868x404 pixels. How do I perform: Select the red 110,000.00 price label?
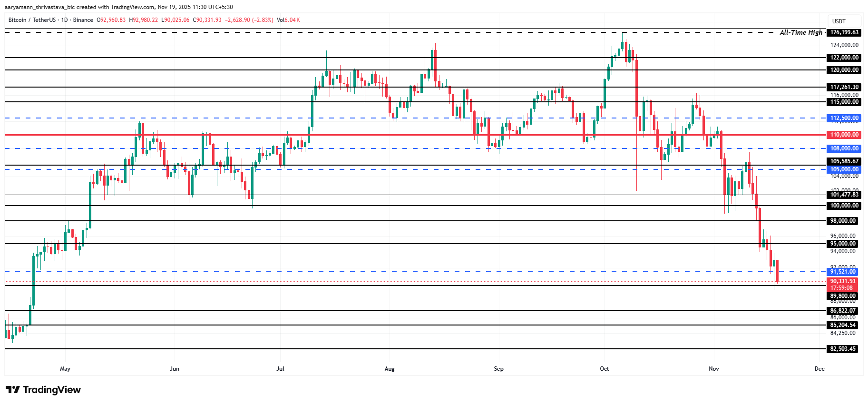(x=844, y=135)
